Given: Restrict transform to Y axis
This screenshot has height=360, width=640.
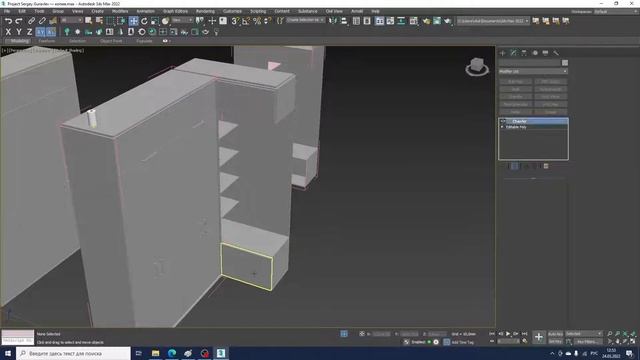Looking at the screenshot, I should pyautogui.click(x=19, y=32).
